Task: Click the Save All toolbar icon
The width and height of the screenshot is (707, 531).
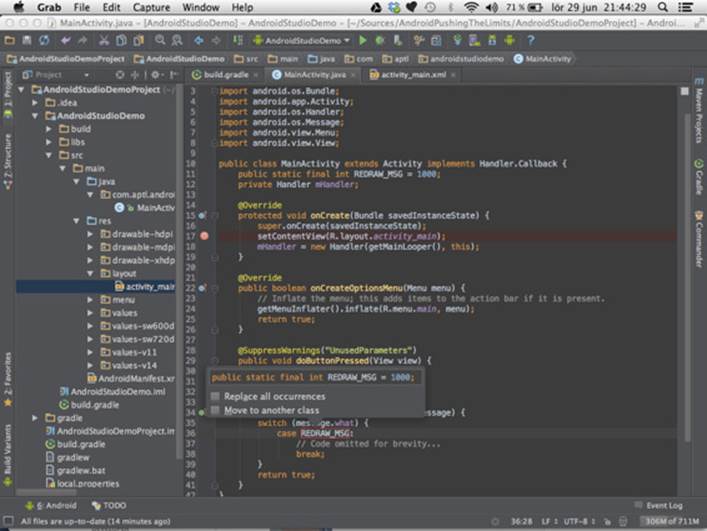Action: [27, 41]
